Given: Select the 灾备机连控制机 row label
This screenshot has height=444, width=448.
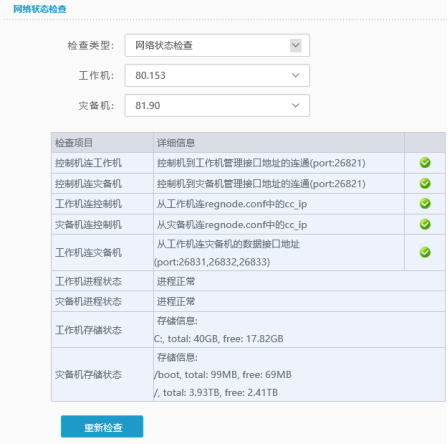Looking at the screenshot, I should [x=88, y=225].
